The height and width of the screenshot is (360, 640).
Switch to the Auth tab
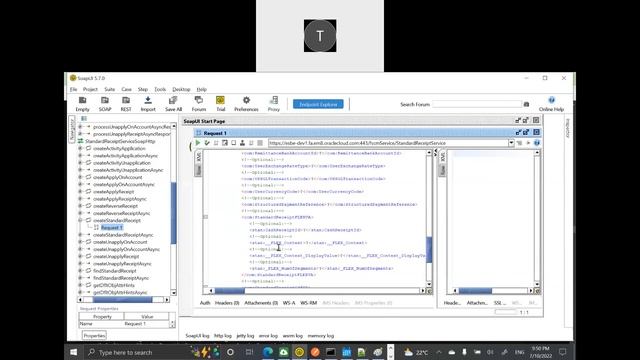(205, 303)
